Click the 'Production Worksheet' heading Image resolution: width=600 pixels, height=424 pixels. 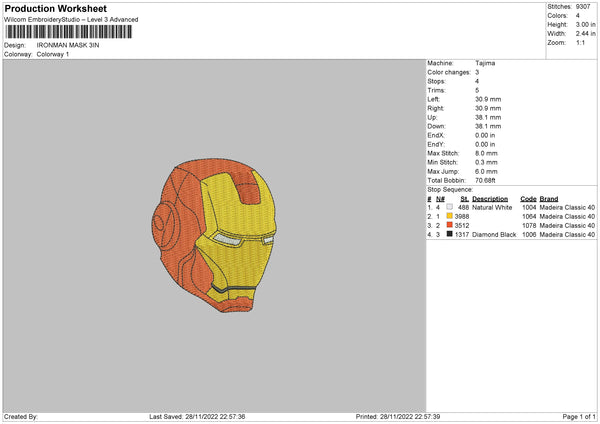coord(55,8)
